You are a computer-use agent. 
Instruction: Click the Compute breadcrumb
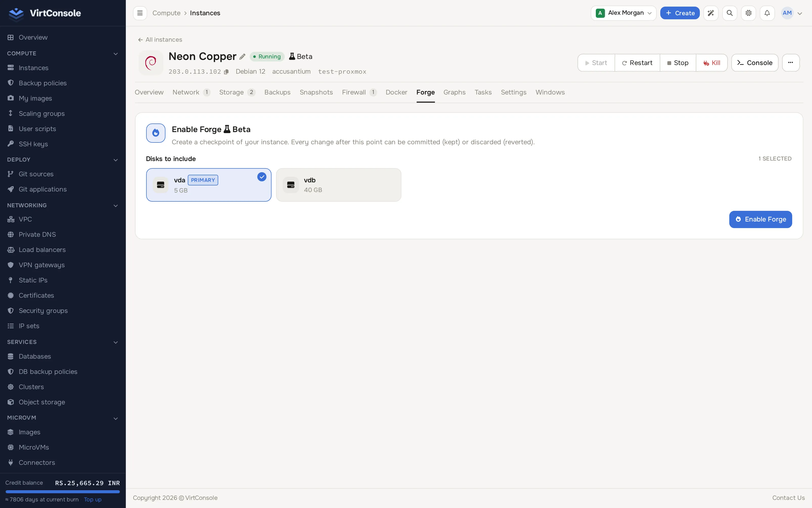pos(166,13)
